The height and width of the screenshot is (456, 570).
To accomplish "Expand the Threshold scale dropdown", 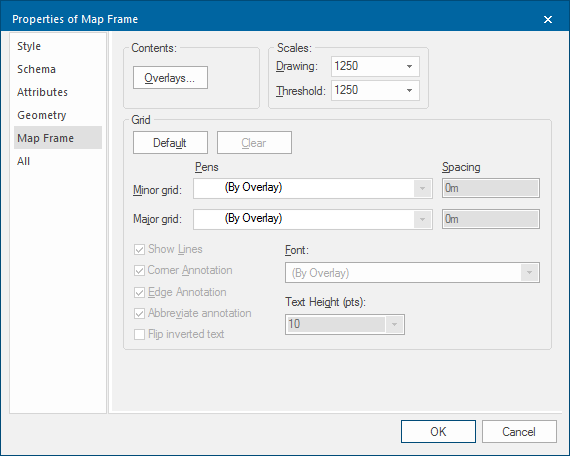I will coord(409,90).
